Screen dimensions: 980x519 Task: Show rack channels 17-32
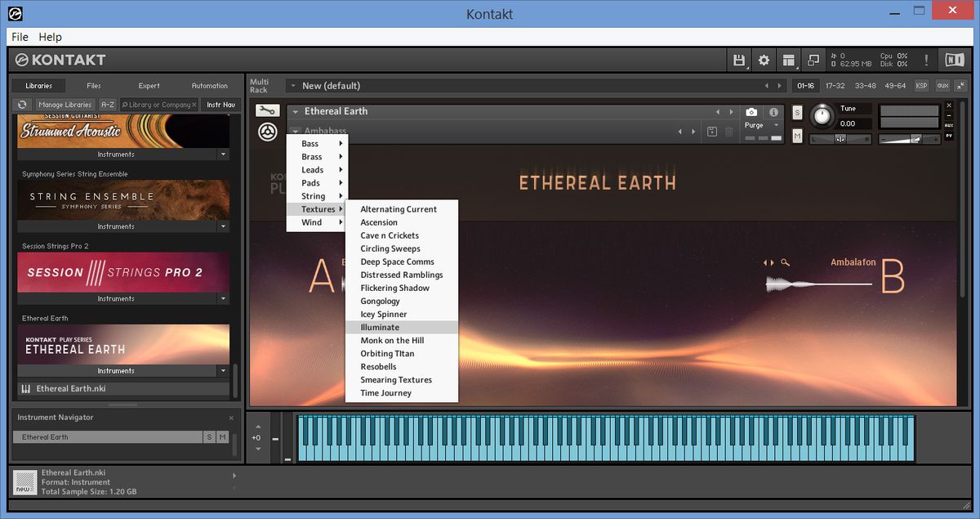coord(835,86)
